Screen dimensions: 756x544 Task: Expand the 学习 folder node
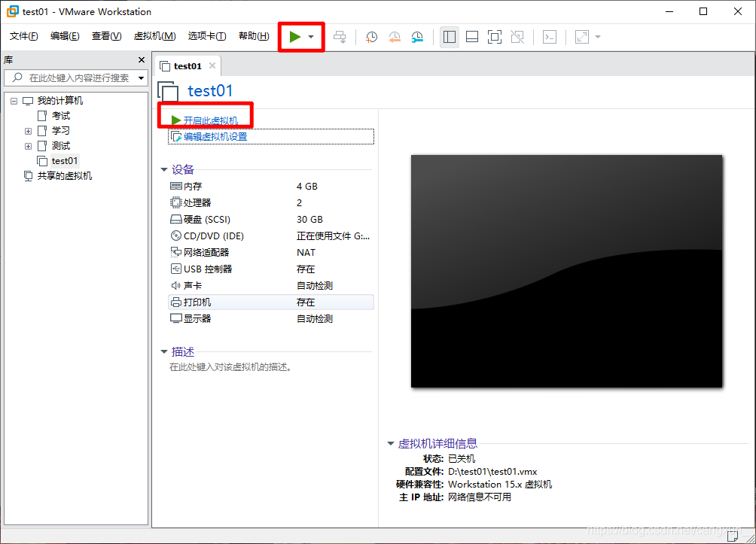click(x=28, y=131)
